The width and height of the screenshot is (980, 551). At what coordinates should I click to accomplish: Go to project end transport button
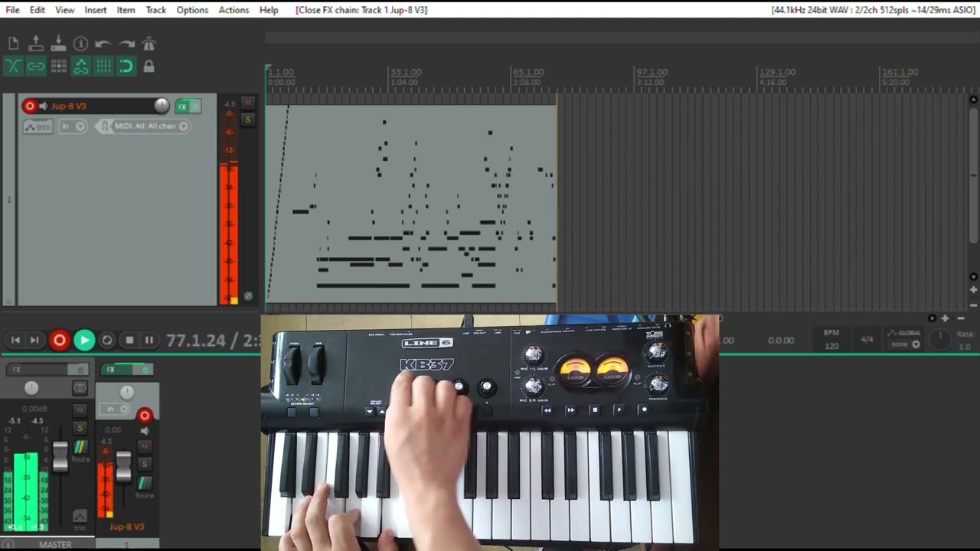click(x=34, y=341)
